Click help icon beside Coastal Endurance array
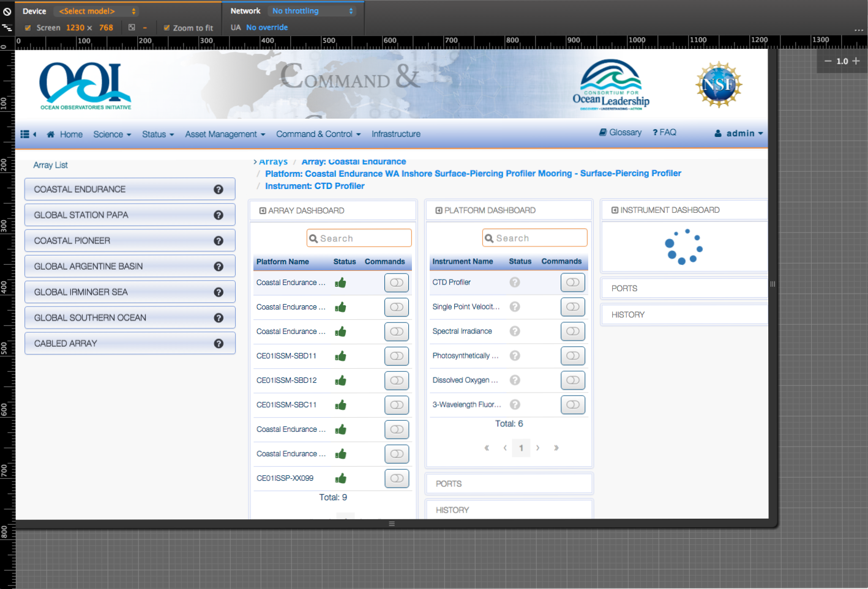The width and height of the screenshot is (868, 589). pos(219,190)
